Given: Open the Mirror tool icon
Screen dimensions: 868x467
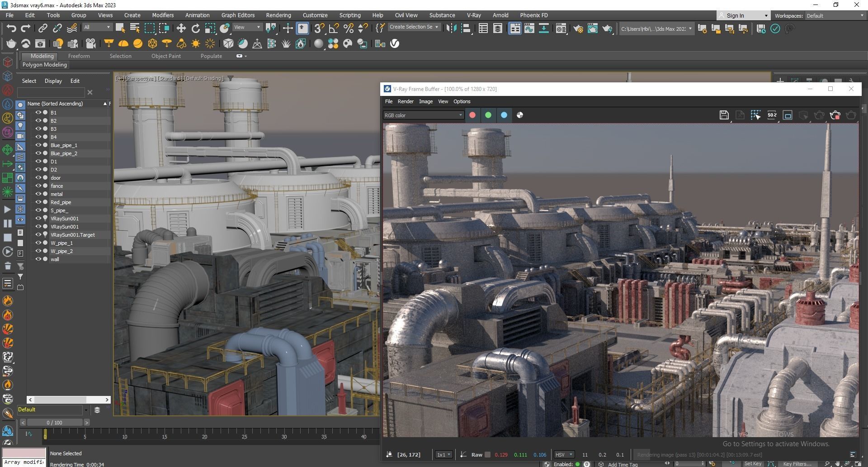Looking at the screenshot, I should (x=451, y=29).
